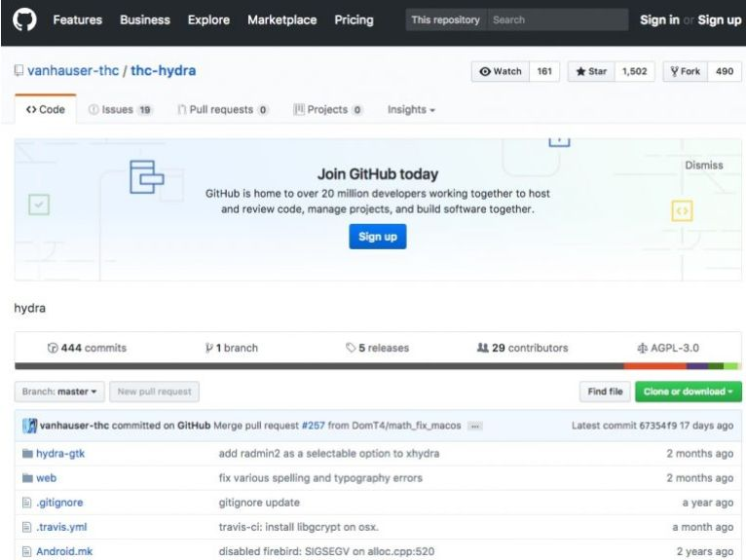Click the GitHub Octocat logo
746x560 pixels.
point(22,20)
